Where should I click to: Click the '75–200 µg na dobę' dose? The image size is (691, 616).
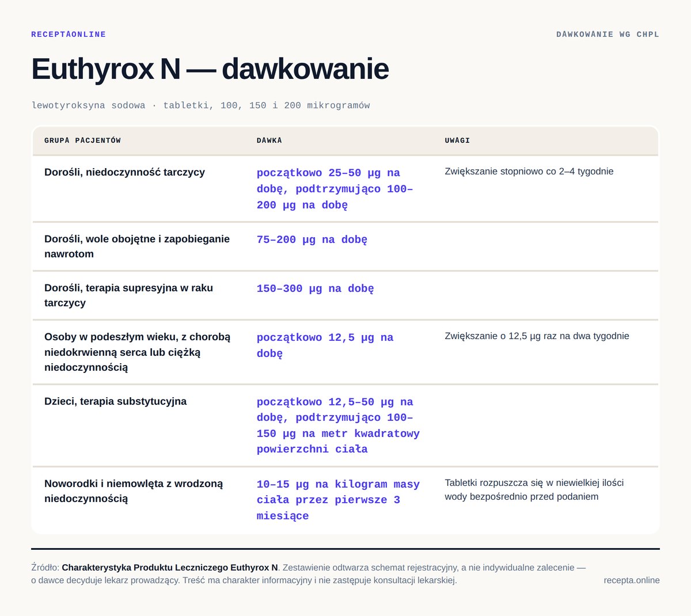[x=312, y=239]
